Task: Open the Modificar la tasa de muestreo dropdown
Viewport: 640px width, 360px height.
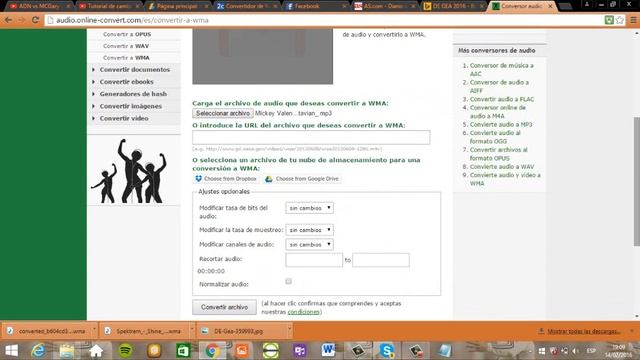Action: tap(309, 230)
